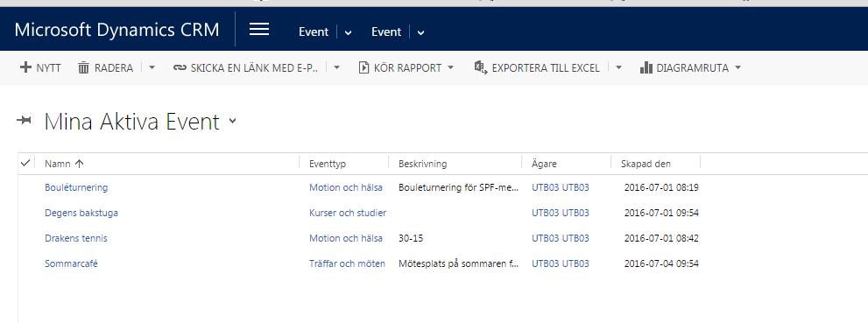The width and height of the screenshot is (868, 323).
Task: Click Microsoft Dynamics CRM home title
Action: (116, 30)
